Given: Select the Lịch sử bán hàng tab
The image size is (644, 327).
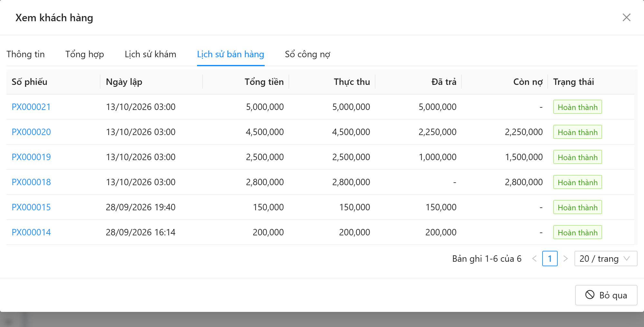Looking at the screenshot, I should (231, 54).
